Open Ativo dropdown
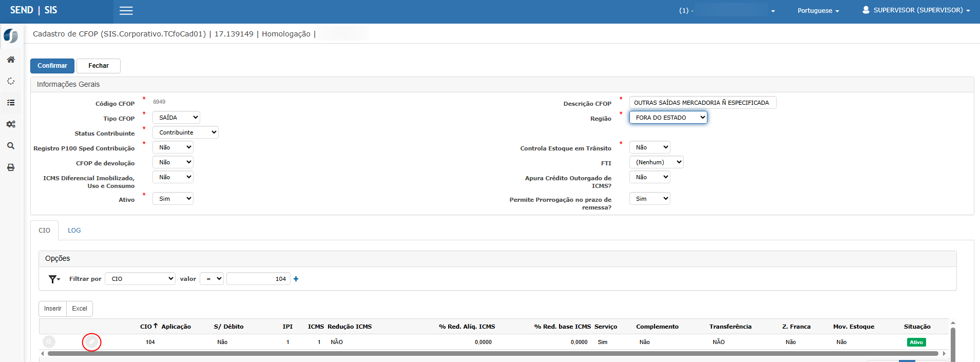The width and height of the screenshot is (980, 362). (x=173, y=199)
